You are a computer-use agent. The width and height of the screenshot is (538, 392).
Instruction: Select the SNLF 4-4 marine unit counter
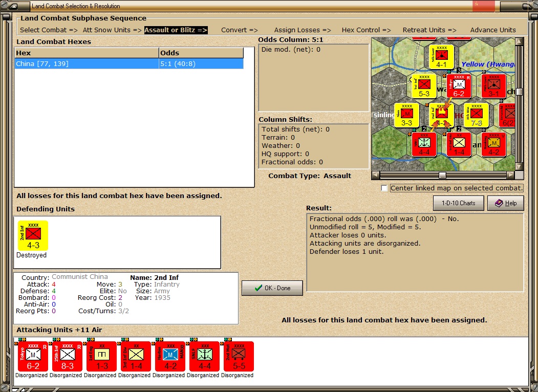pos(204,356)
